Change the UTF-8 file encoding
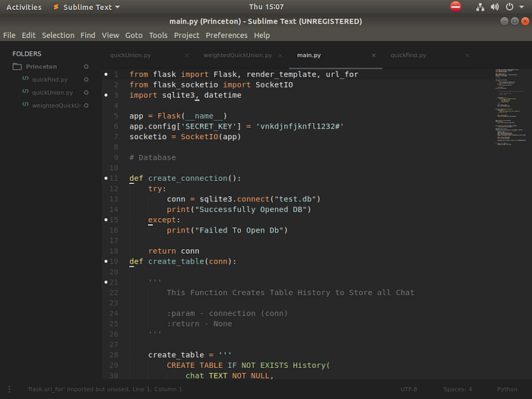The width and height of the screenshot is (532, 399). 409,389
